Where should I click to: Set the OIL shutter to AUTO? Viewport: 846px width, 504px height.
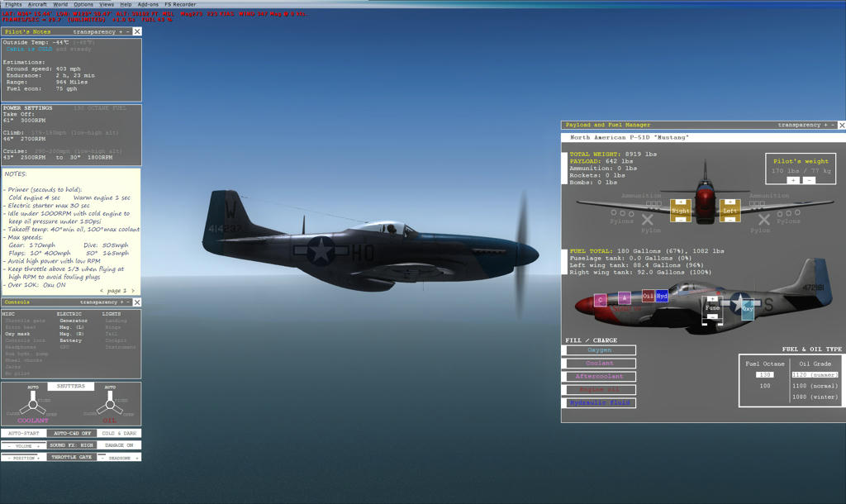(x=108, y=386)
